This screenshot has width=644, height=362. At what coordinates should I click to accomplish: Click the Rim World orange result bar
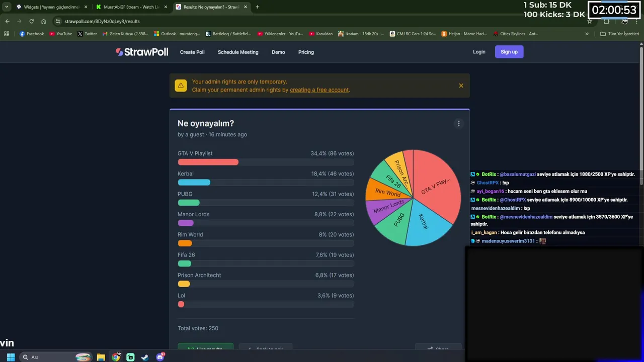tap(185, 243)
